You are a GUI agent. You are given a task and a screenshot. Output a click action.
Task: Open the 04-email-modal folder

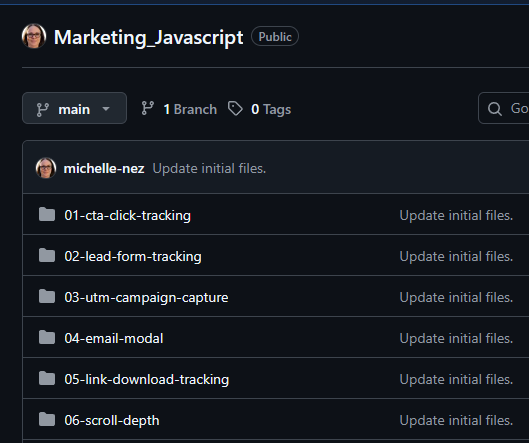click(114, 338)
